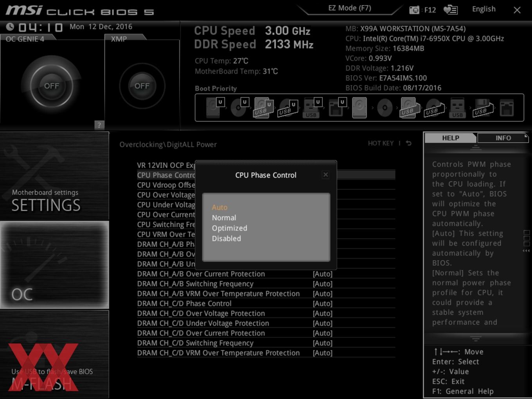Image resolution: width=532 pixels, height=399 pixels.
Task: Click the HOT KEY label
Action: pyautogui.click(x=381, y=143)
